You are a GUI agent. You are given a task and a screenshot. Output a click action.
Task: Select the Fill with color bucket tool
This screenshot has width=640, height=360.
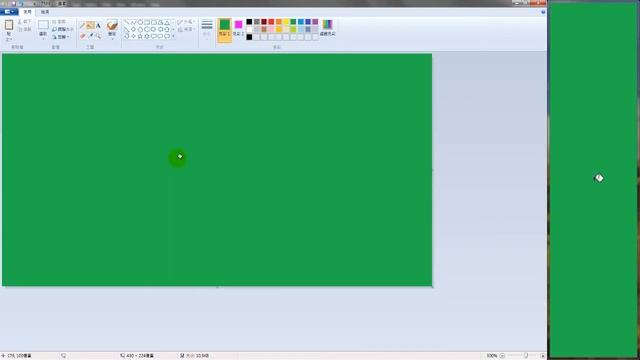tap(90, 26)
